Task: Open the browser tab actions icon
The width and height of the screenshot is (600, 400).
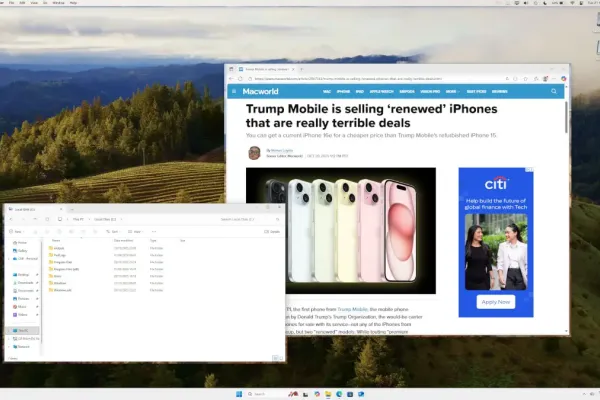Action: 231,69
